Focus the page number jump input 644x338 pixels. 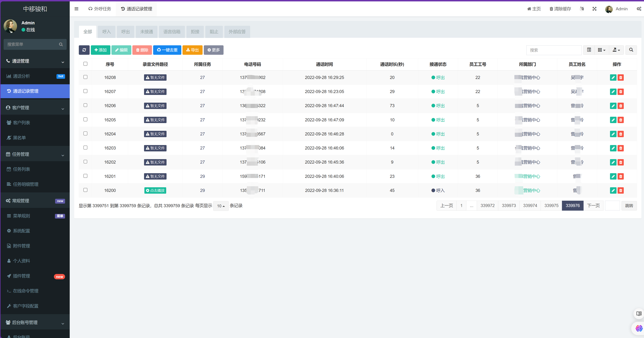pyautogui.click(x=612, y=205)
